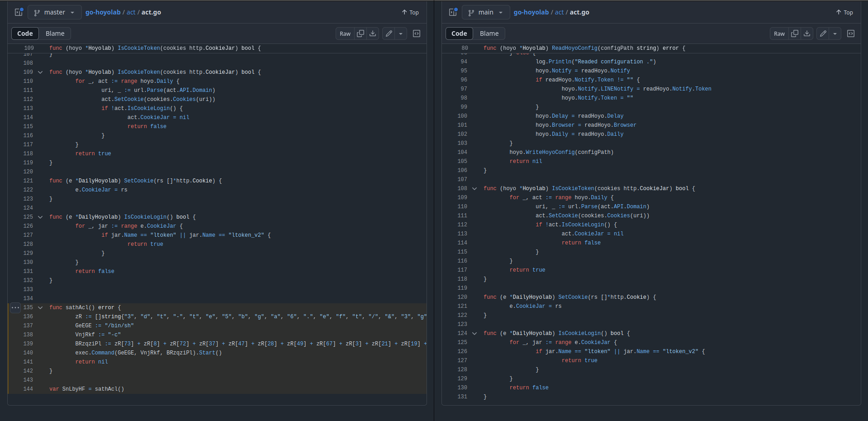This screenshot has height=421, width=868.
Task: Open the symbols panel in the right view
Action: pyautogui.click(x=851, y=33)
